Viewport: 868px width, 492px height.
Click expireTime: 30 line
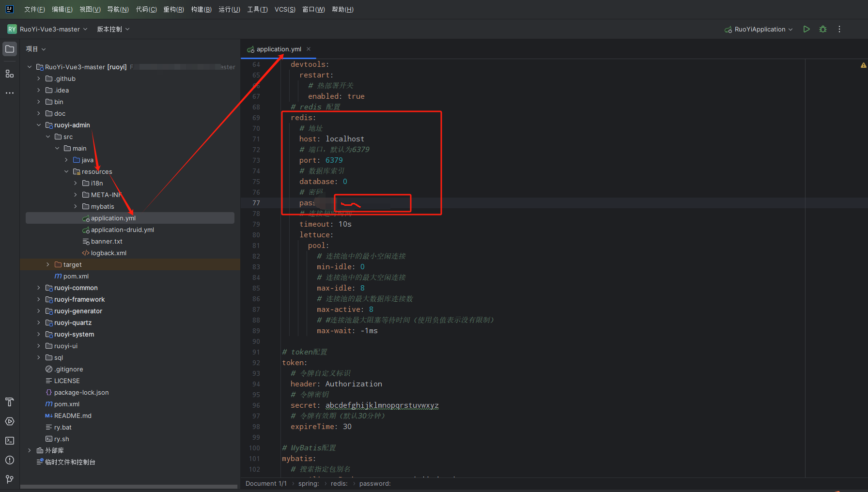[x=321, y=427]
